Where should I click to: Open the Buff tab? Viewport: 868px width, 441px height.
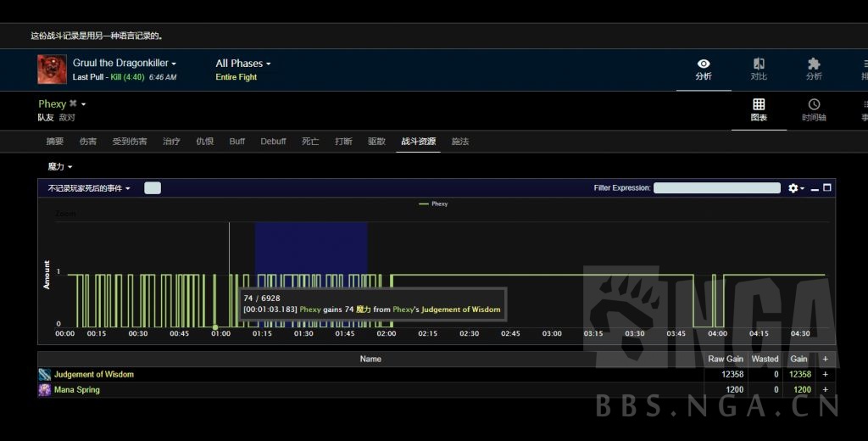click(x=237, y=142)
